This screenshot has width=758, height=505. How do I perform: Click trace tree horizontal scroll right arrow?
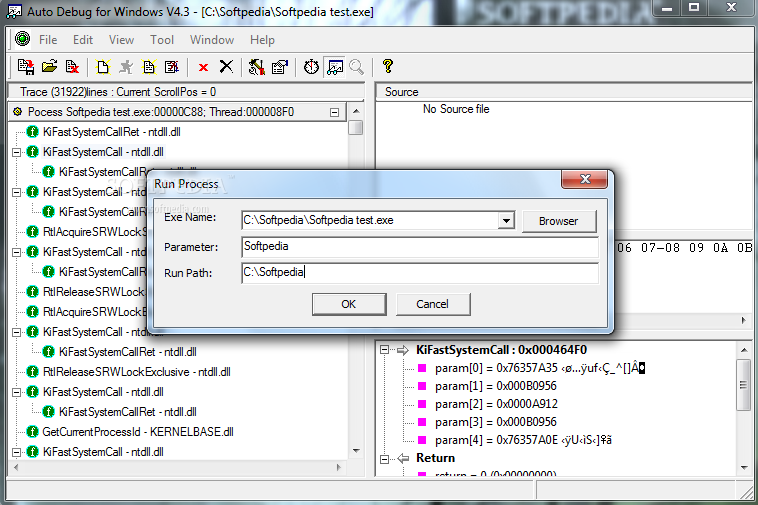(x=338, y=467)
